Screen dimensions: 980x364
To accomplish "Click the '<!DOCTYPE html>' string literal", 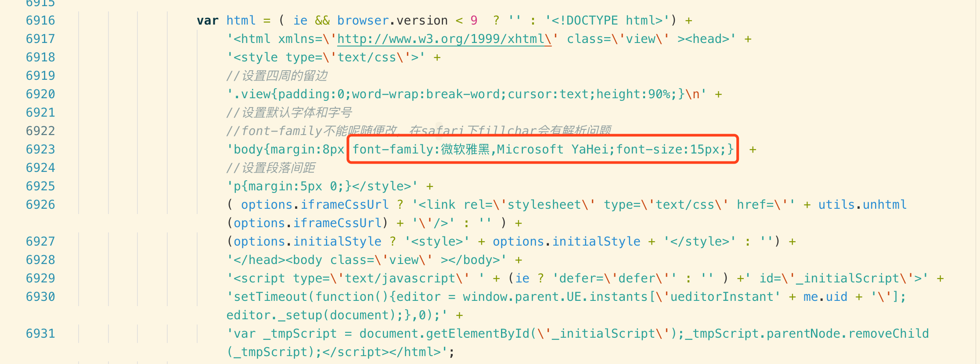I will point(608,21).
